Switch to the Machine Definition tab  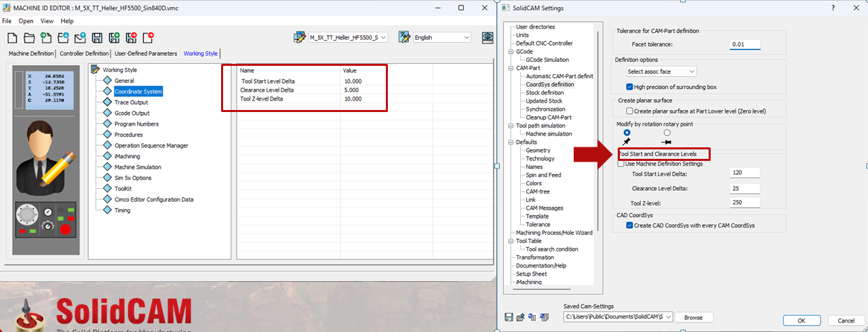pos(31,54)
